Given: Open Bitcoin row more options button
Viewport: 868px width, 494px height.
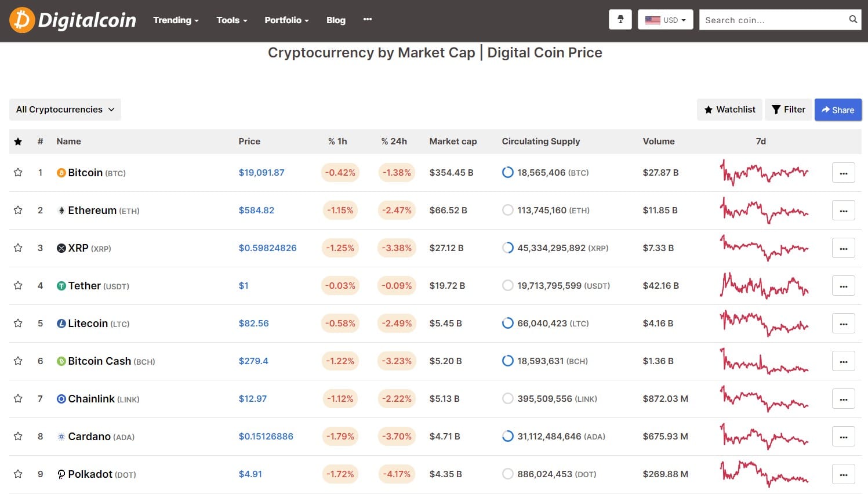Looking at the screenshot, I should pos(844,173).
